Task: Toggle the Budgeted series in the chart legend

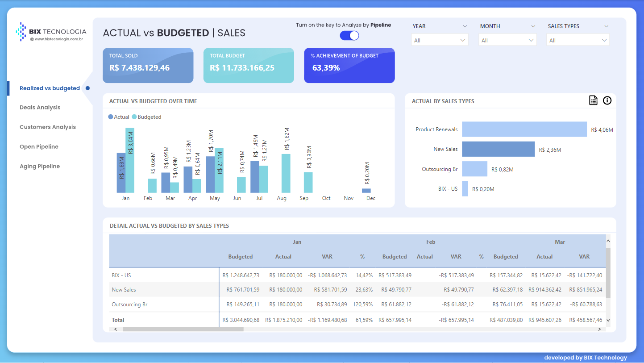Action: coord(146,117)
